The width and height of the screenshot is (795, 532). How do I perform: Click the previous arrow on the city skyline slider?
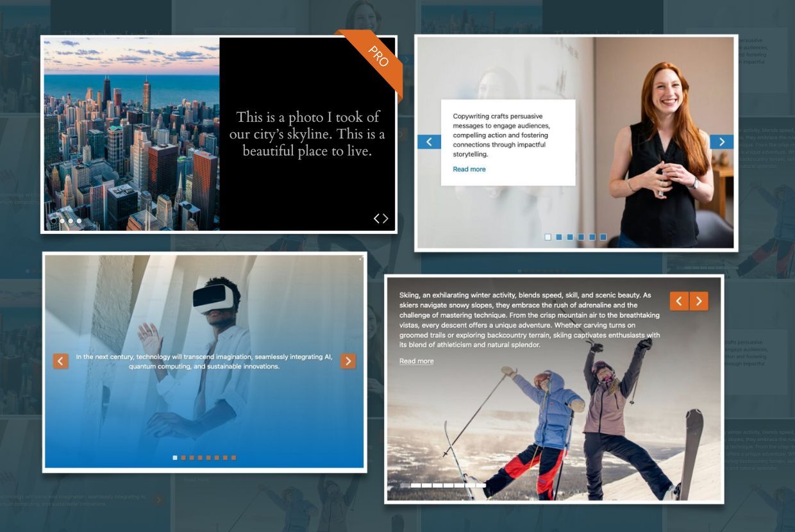[x=377, y=219]
